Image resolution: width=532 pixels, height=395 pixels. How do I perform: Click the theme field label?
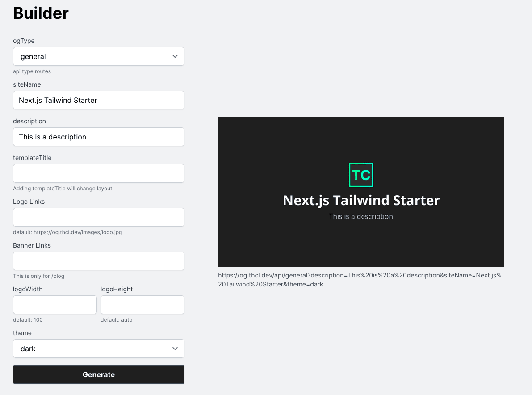pos(22,333)
